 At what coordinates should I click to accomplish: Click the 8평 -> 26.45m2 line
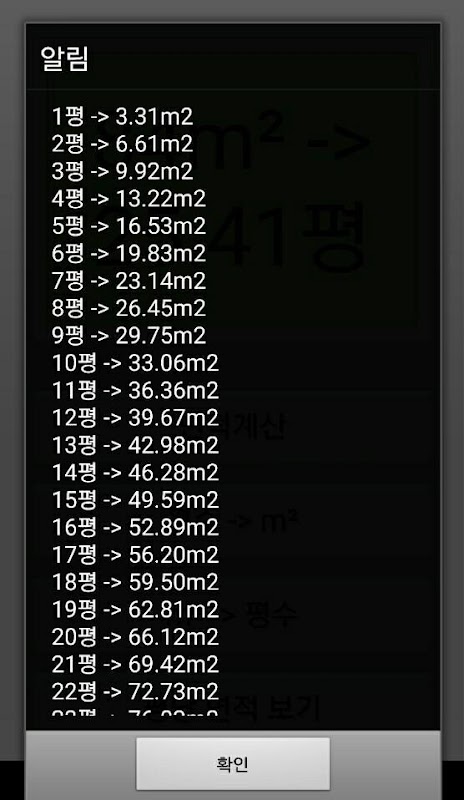(129, 308)
